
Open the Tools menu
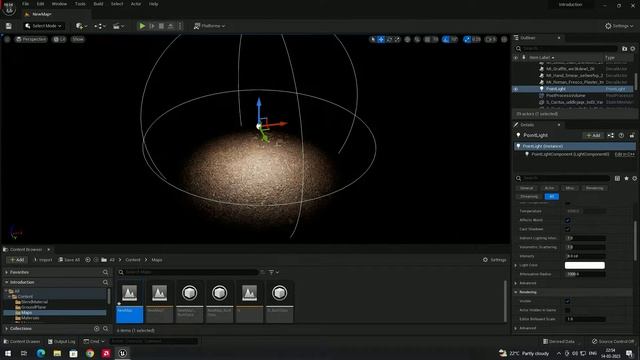(80, 4)
